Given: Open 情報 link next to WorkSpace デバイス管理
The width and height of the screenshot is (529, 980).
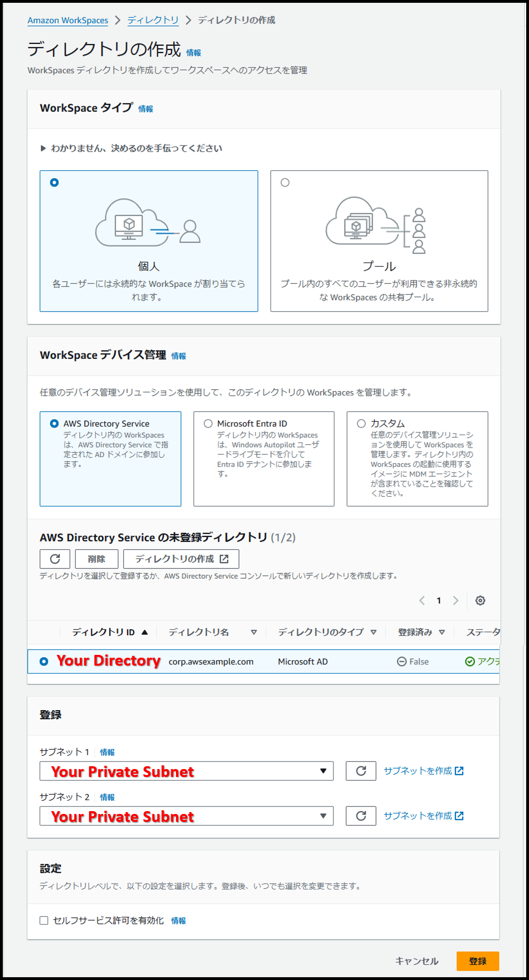Looking at the screenshot, I should pyautogui.click(x=179, y=356).
